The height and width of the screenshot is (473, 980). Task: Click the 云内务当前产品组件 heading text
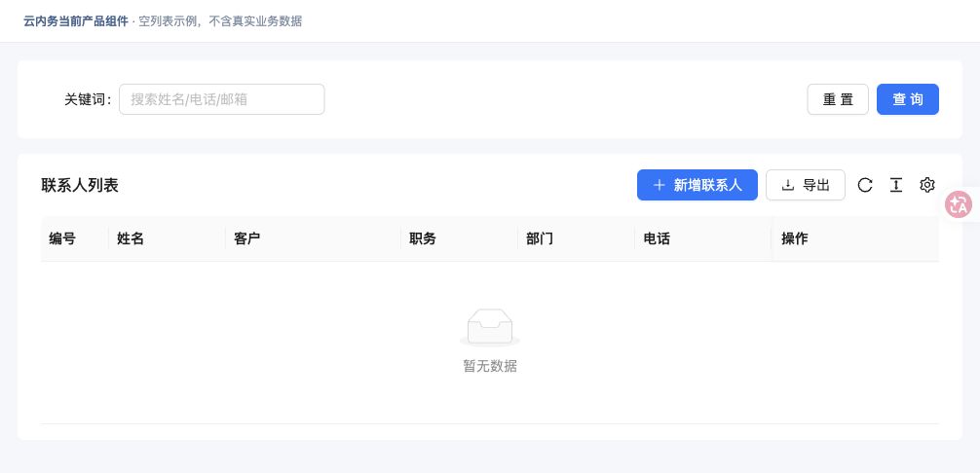76,21
